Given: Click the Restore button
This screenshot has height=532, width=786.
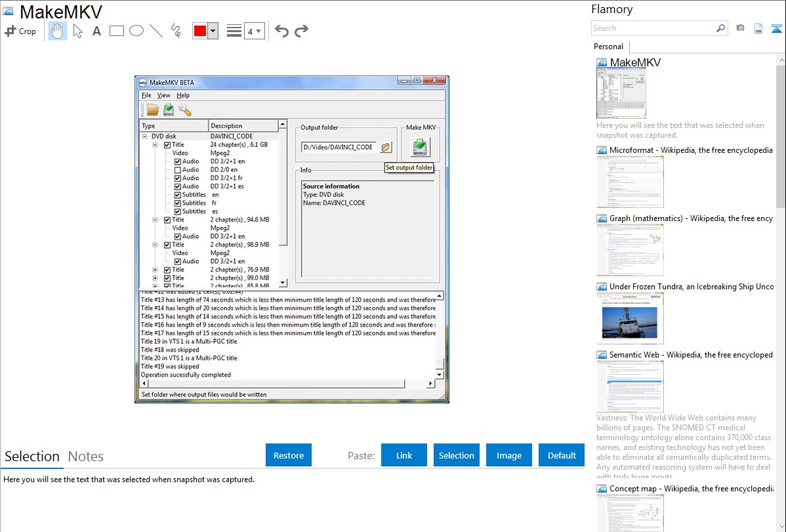Looking at the screenshot, I should coord(289,455).
